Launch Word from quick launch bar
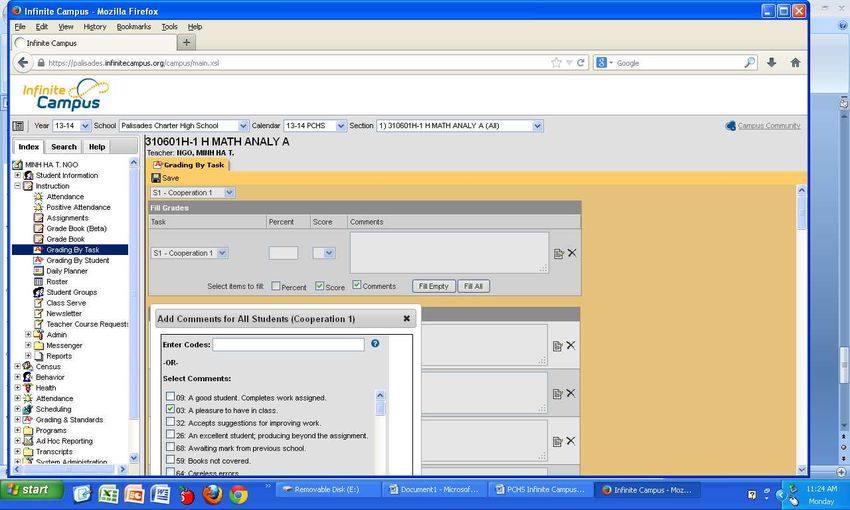This screenshot has height=510, width=850. pyautogui.click(x=160, y=494)
